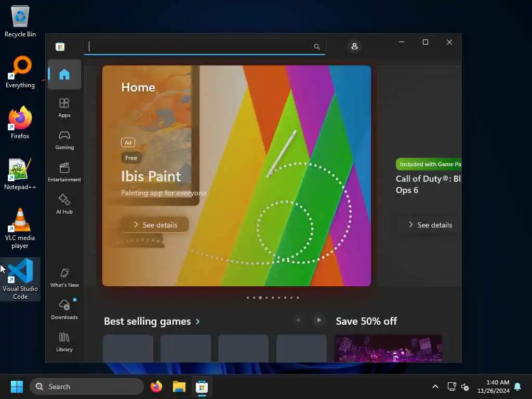The image size is (532, 399).
Task: See details for Ibis Paint
Action: tap(155, 224)
